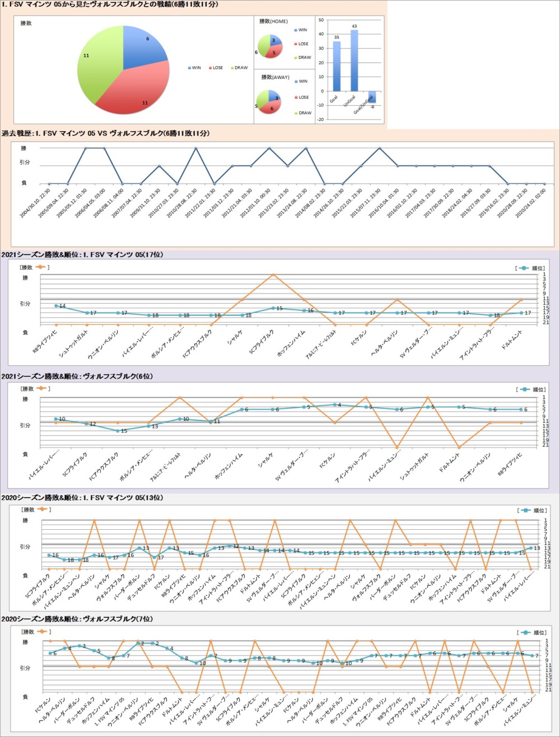Select the Goal bar labeled 35
The height and width of the screenshot is (737, 560).
click(x=337, y=66)
